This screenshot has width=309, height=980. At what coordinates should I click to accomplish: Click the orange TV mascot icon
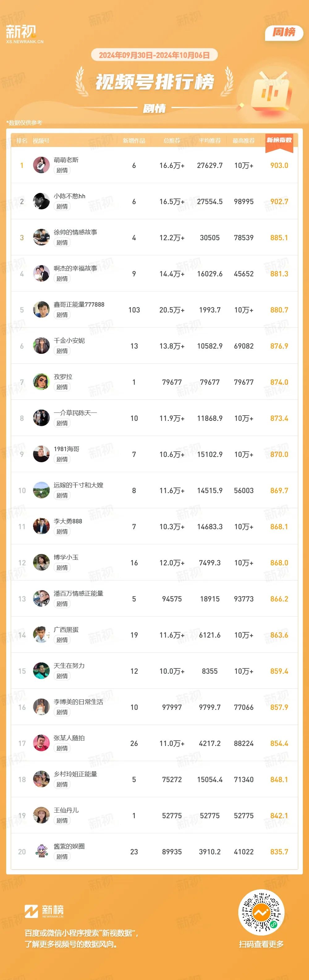tap(271, 92)
